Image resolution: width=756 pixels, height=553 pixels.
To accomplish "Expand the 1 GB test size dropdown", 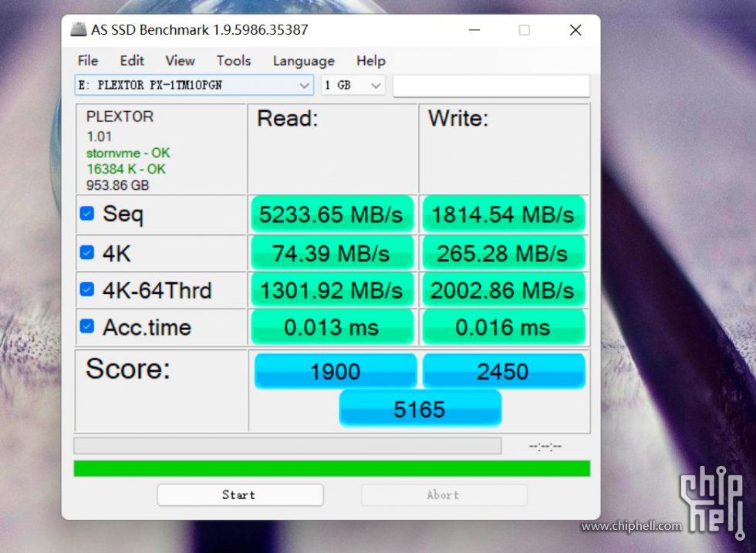I will (x=353, y=86).
